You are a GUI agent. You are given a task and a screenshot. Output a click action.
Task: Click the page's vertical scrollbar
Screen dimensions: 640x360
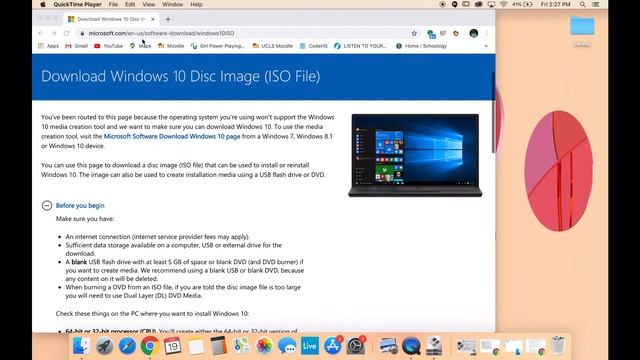pyautogui.click(x=493, y=113)
